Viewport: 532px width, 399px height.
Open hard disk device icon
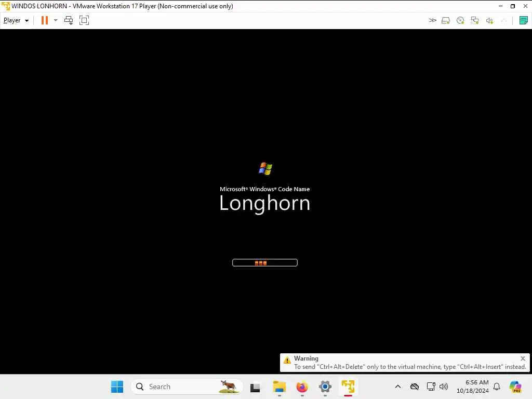[445, 21]
